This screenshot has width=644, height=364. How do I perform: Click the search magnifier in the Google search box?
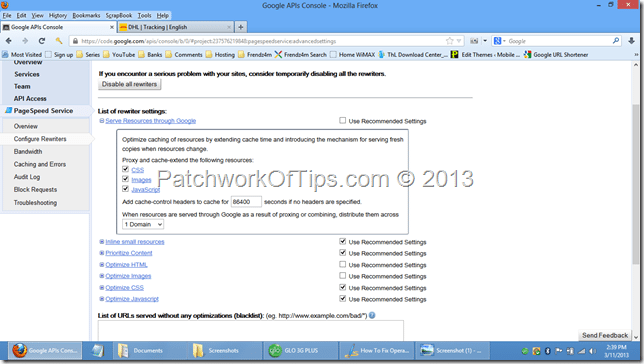(x=616, y=41)
